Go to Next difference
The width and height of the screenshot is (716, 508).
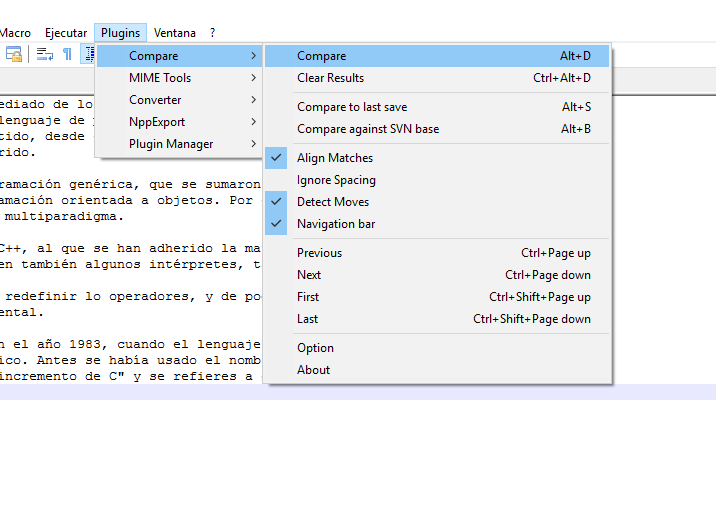pyautogui.click(x=437, y=275)
